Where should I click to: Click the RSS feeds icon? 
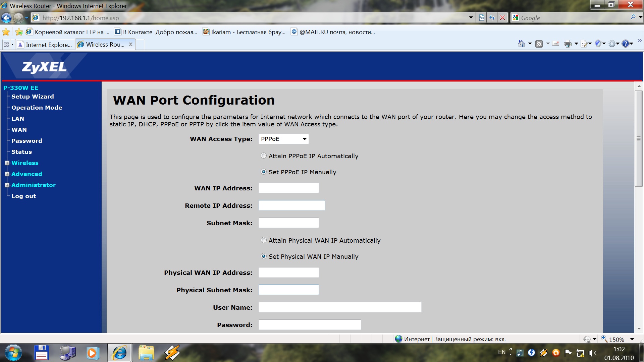(x=539, y=44)
